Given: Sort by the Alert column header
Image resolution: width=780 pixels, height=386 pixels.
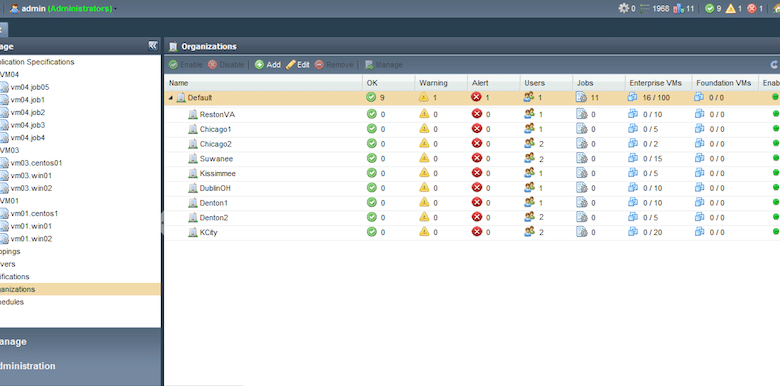Looking at the screenshot, I should (x=494, y=83).
